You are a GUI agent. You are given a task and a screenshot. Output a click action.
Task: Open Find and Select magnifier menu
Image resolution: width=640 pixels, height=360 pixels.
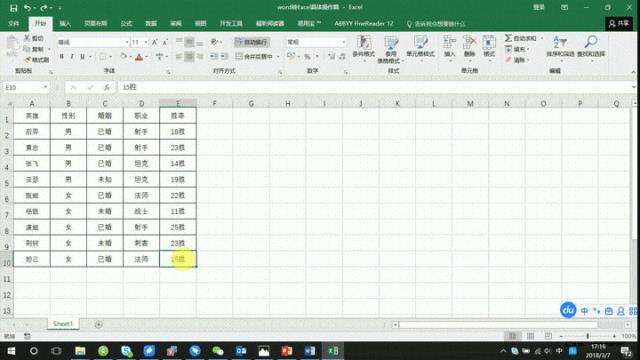click(591, 48)
